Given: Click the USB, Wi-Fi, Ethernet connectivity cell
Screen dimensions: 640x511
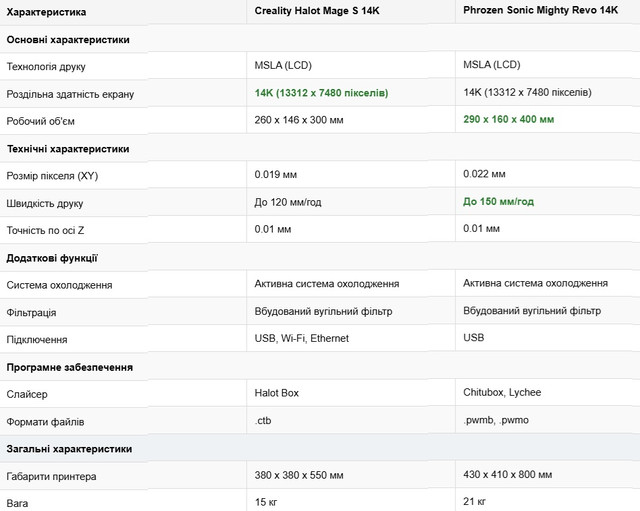Looking at the screenshot, I should [302, 338].
